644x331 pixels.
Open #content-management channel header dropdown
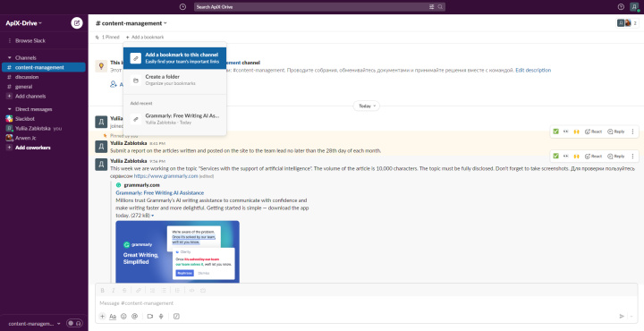tap(131, 23)
